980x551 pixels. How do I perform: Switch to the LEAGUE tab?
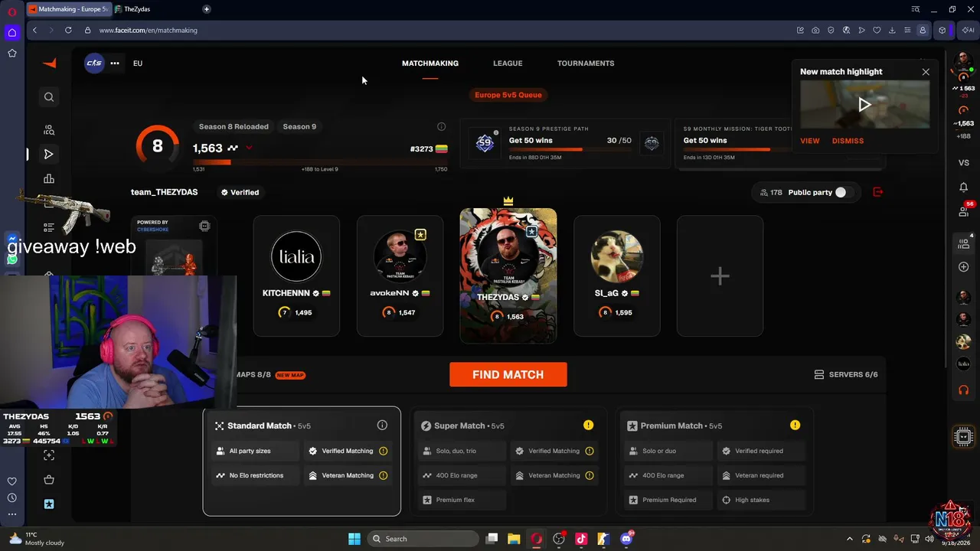point(508,64)
